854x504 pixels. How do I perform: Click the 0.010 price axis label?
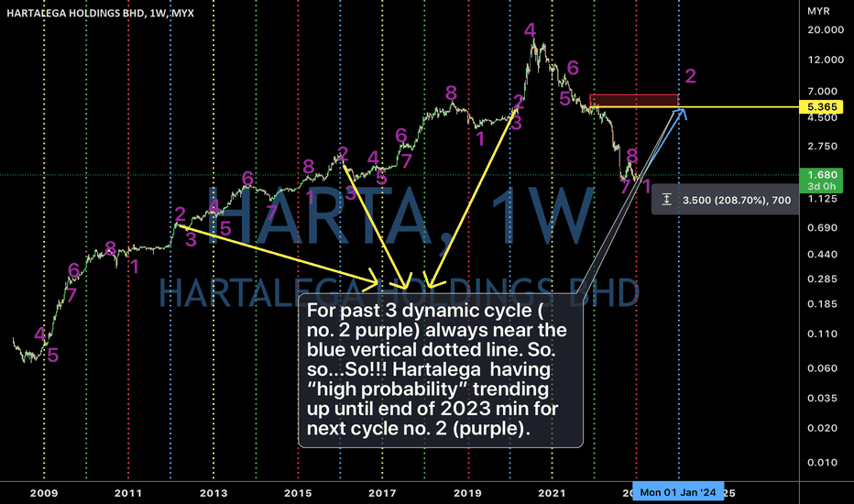click(x=823, y=463)
